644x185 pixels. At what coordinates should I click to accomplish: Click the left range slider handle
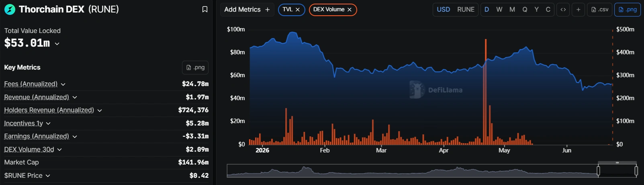pos(598,171)
